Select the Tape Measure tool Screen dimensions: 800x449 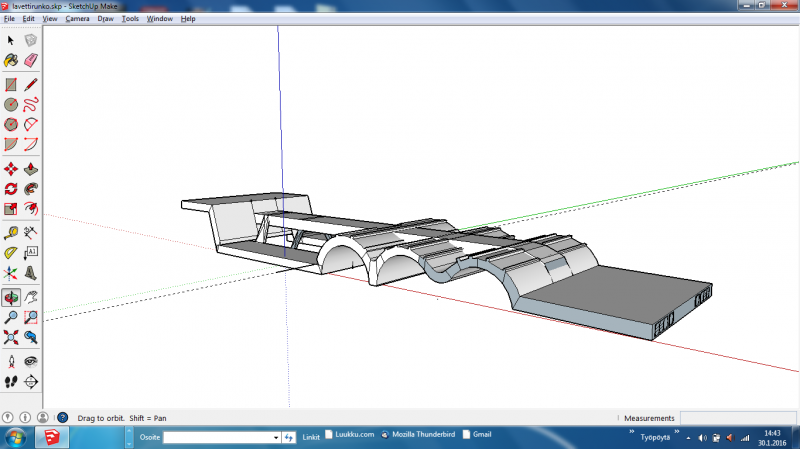(11, 233)
